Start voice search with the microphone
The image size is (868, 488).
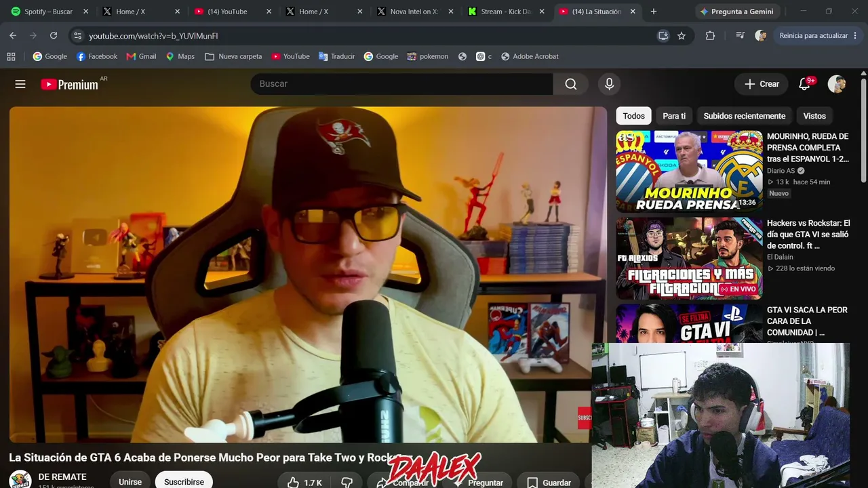(x=609, y=84)
